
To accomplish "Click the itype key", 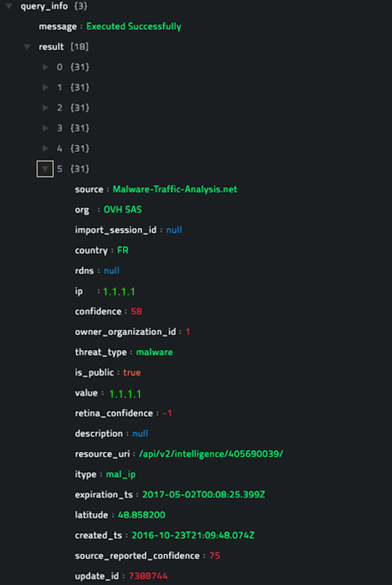I will tap(86, 475).
